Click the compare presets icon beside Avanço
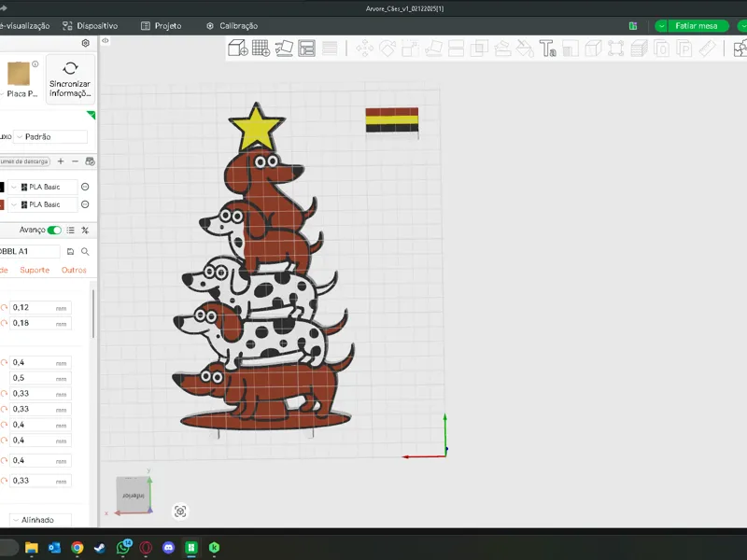Image resolution: width=747 pixels, height=560 pixels. 85,230
